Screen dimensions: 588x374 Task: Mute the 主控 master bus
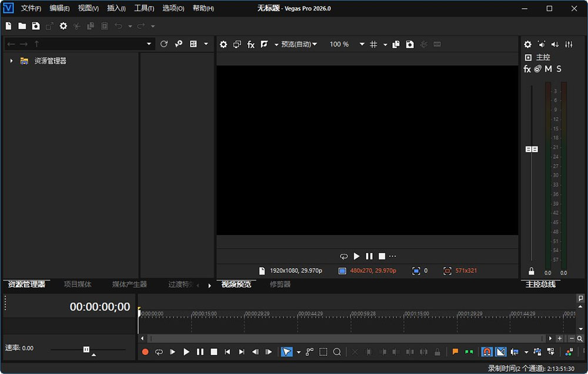547,69
